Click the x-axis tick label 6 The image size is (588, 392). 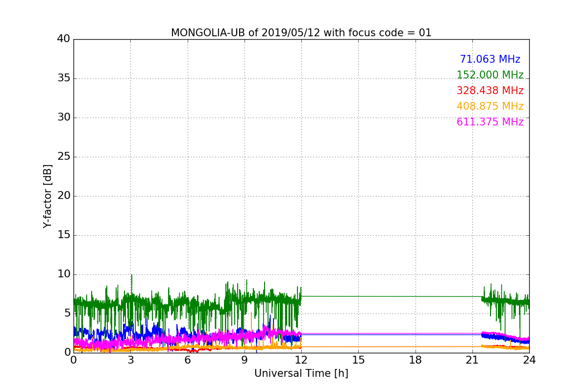(x=187, y=360)
